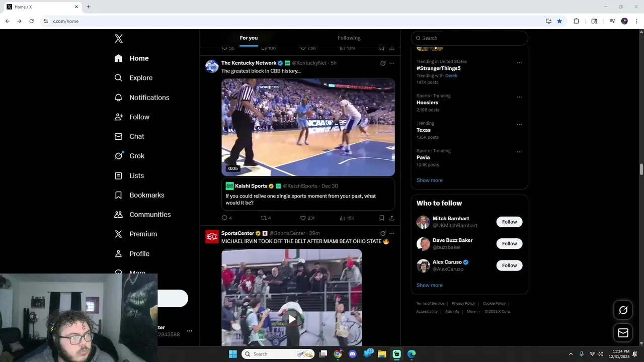Open the Home navigation item
The height and width of the screenshot is (362, 644).
[x=132, y=58]
